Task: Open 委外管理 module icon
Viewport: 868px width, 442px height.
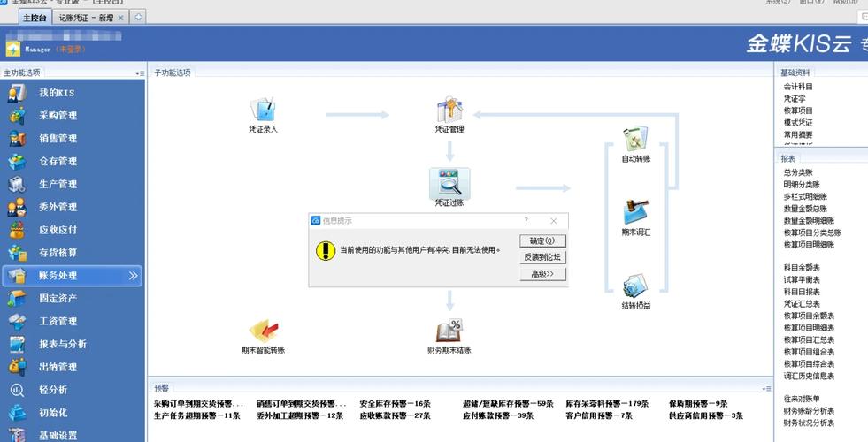Action: tap(17, 207)
